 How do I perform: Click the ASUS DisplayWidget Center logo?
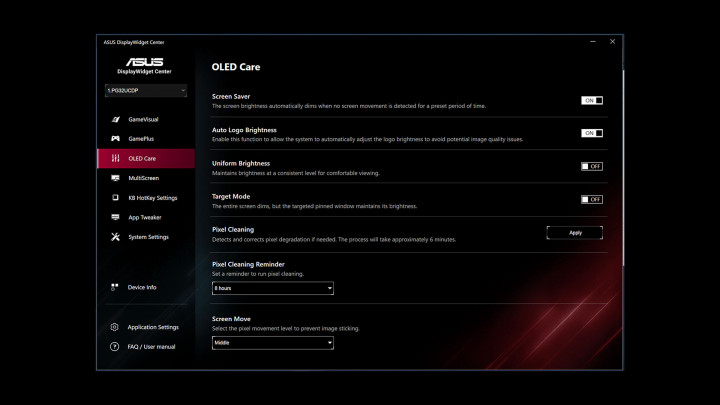pos(144,66)
